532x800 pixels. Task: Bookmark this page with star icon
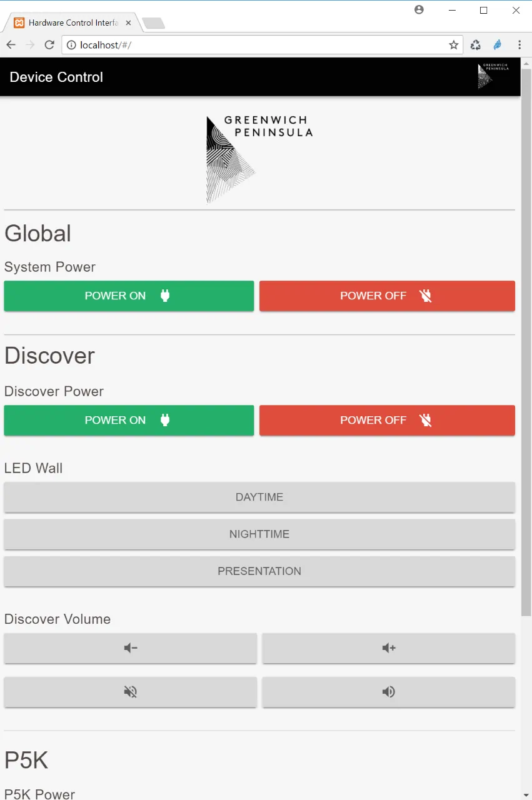pos(454,45)
